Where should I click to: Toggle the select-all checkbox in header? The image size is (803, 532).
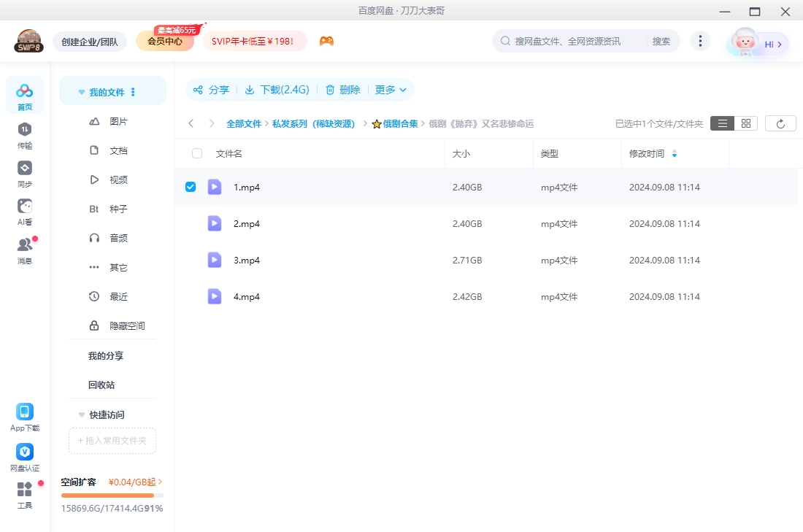[196, 153]
